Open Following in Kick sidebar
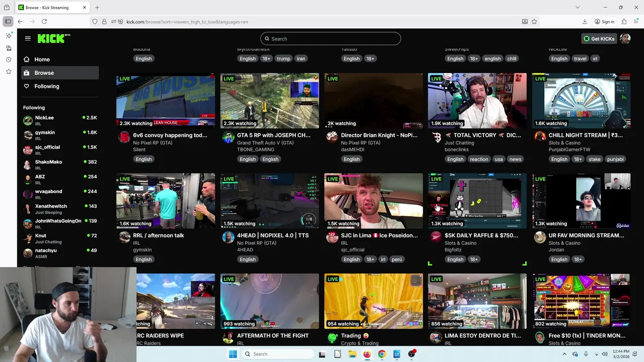 [x=60, y=86]
